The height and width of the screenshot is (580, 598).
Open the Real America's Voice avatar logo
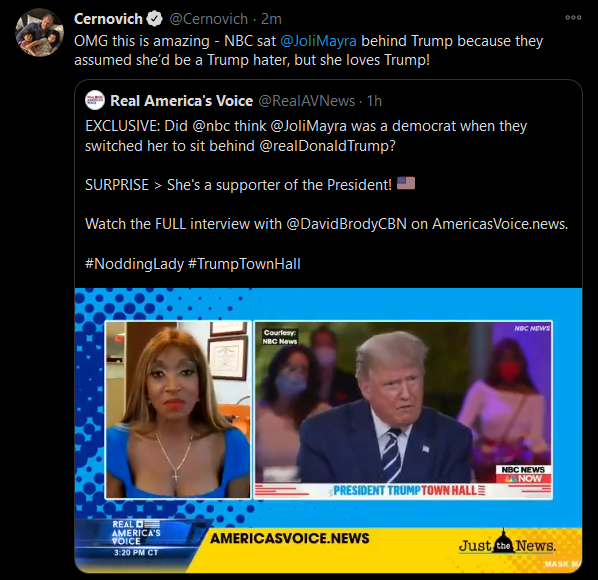(x=95, y=101)
